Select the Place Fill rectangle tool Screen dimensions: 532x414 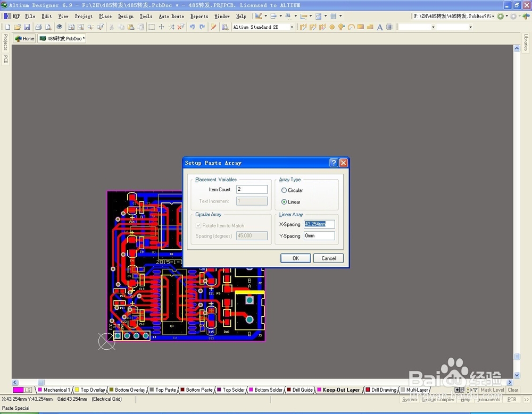click(361, 27)
